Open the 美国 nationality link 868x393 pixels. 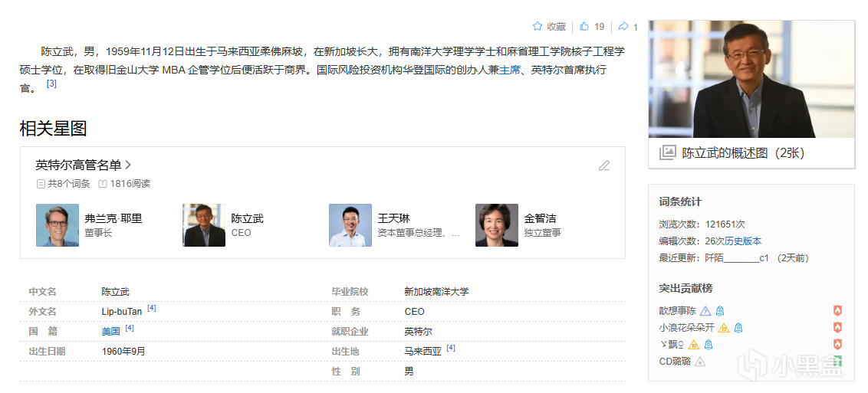(x=110, y=332)
